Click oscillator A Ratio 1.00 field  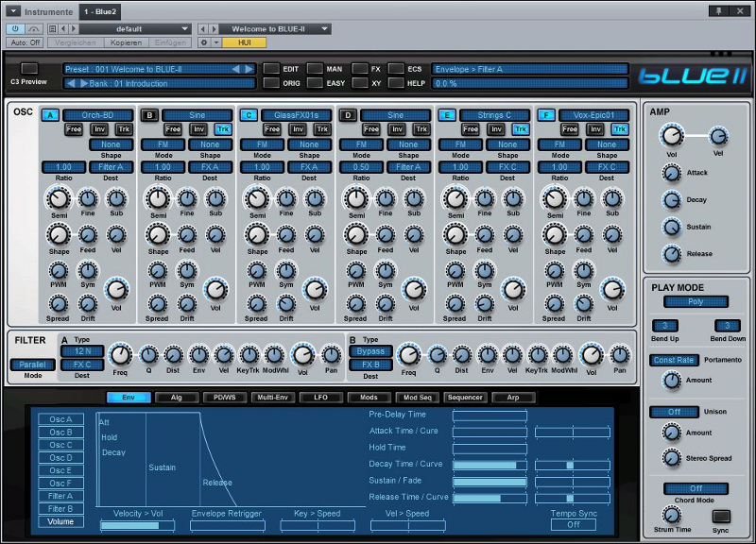coord(63,167)
